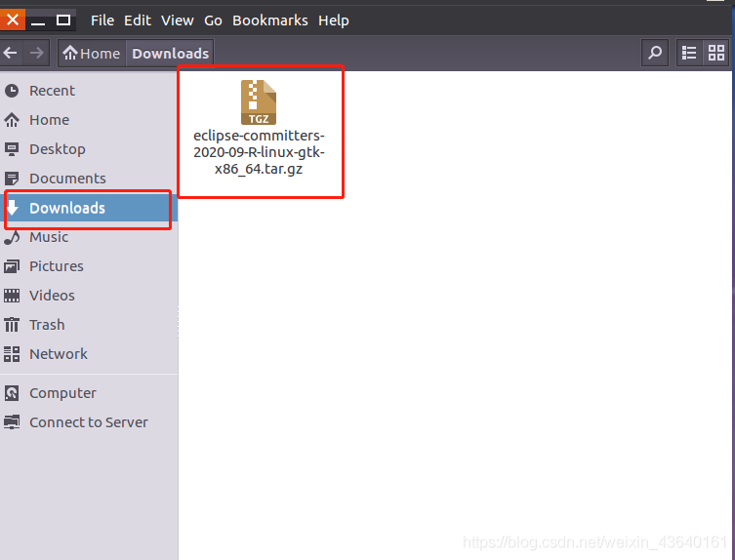This screenshot has width=735, height=560.
Task: Open the View menu
Action: [x=178, y=20]
